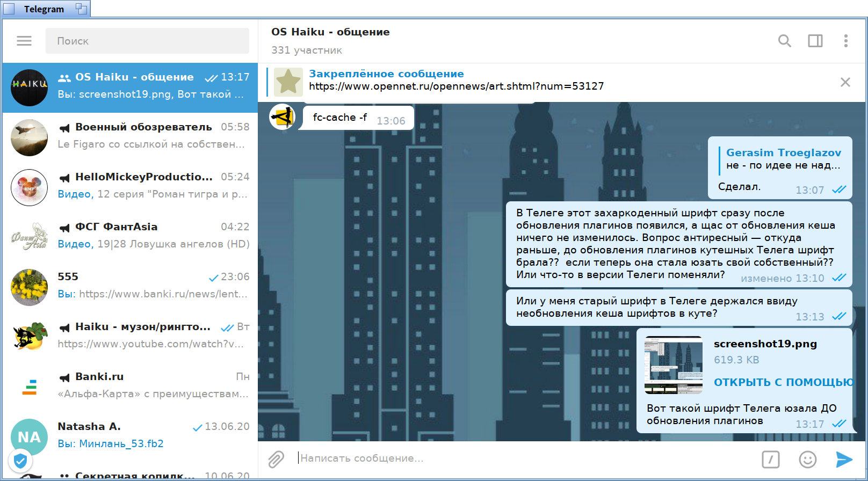Click the Haiku window zoom button
Image resolution: width=868 pixels, height=481 pixels.
81,9
